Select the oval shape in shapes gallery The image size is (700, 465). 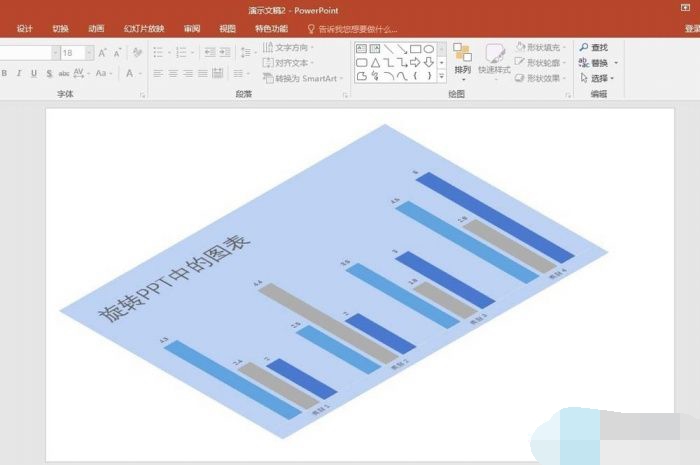click(x=428, y=48)
